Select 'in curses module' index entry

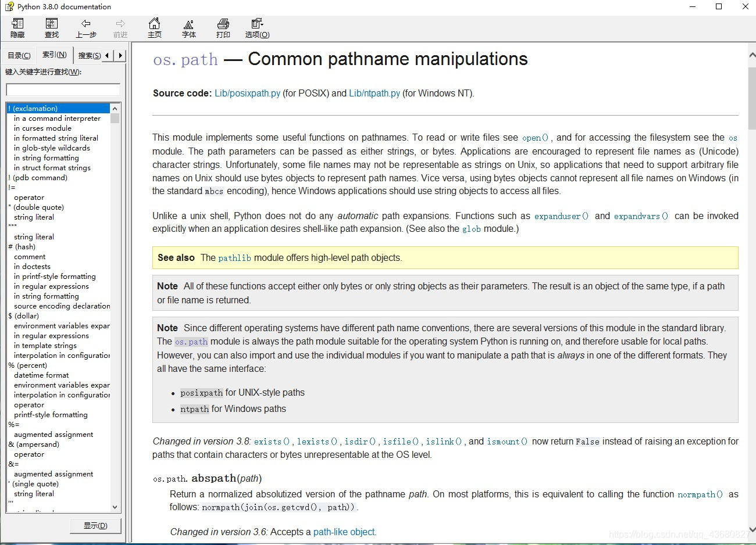coord(42,128)
